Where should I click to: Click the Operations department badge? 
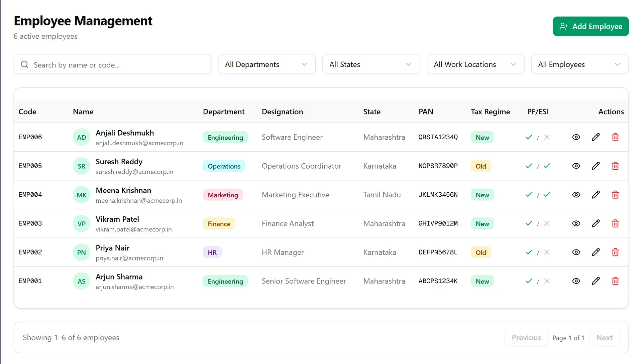click(224, 166)
